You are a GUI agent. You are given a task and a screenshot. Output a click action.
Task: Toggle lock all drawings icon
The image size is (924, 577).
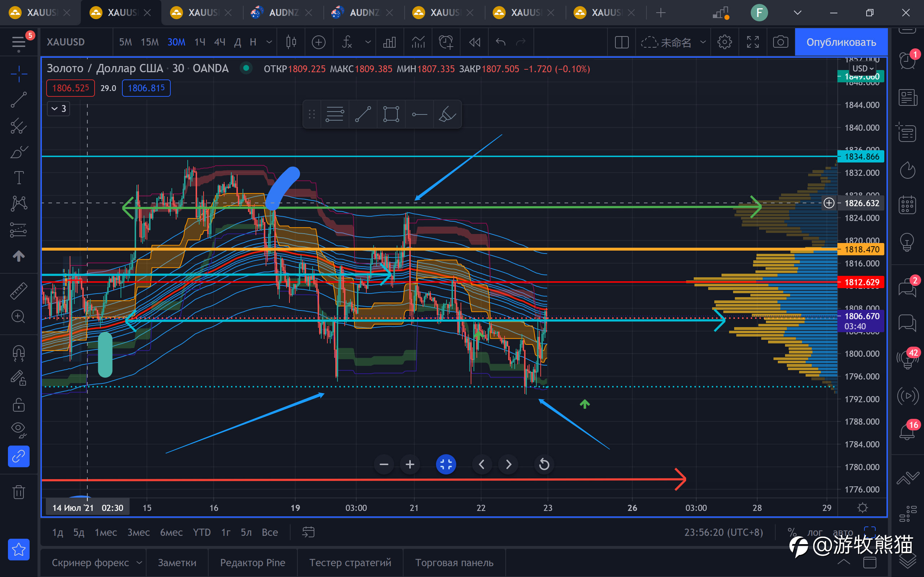(18, 404)
